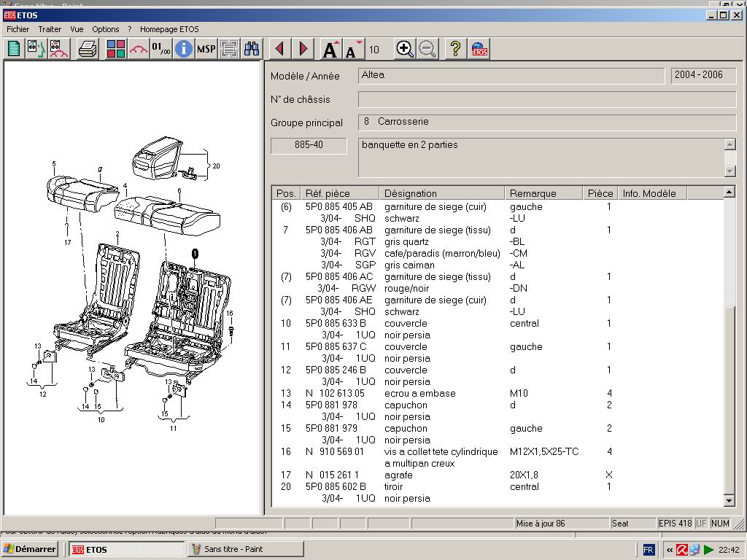The height and width of the screenshot is (560, 747).
Task: Click the Réf. pièce column header
Action: click(x=340, y=193)
